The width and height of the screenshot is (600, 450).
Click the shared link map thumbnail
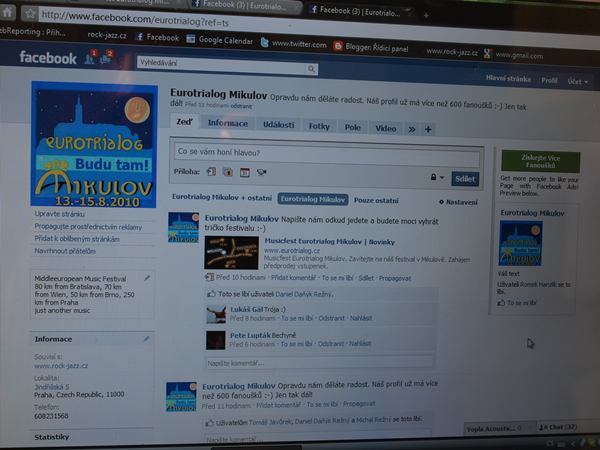pyautogui.click(x=232, y=253)
